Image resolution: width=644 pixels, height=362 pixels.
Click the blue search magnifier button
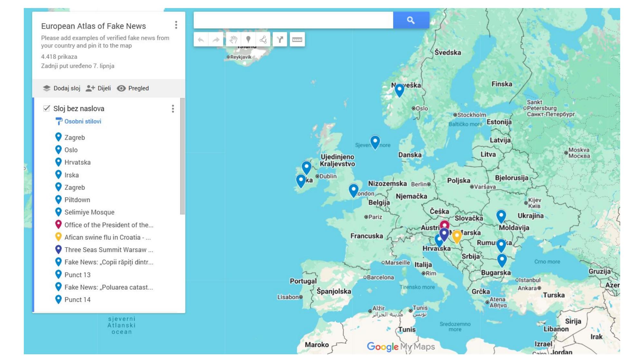[411, 20]
